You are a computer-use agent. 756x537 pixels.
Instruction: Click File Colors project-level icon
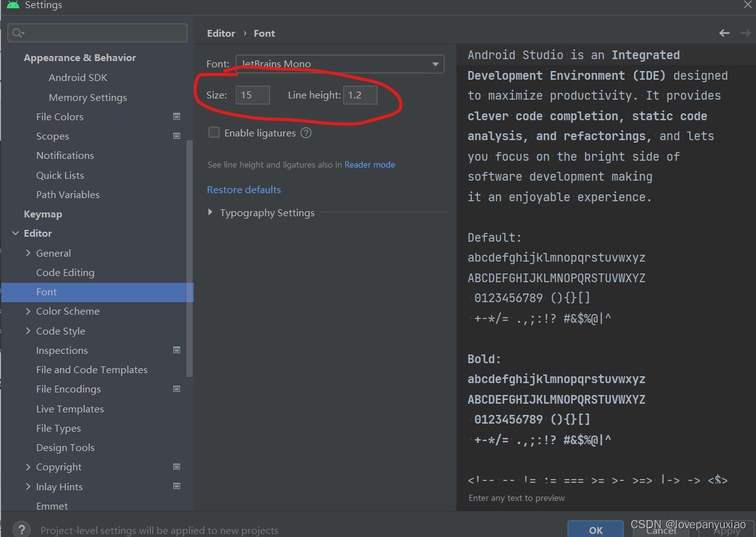click(176, 116)
